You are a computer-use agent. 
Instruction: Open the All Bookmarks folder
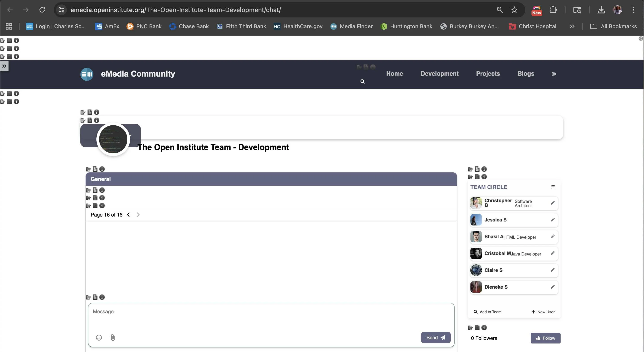(x=613, y=26)
